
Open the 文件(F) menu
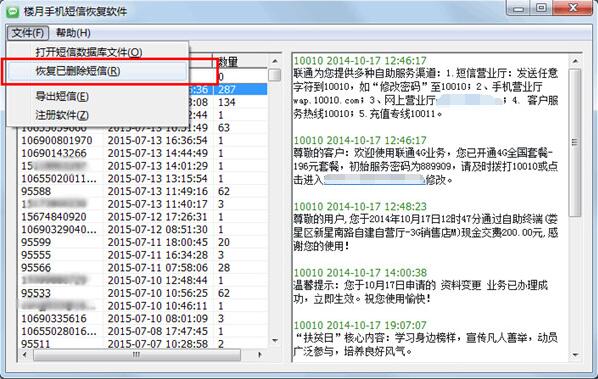coord(28,33)
